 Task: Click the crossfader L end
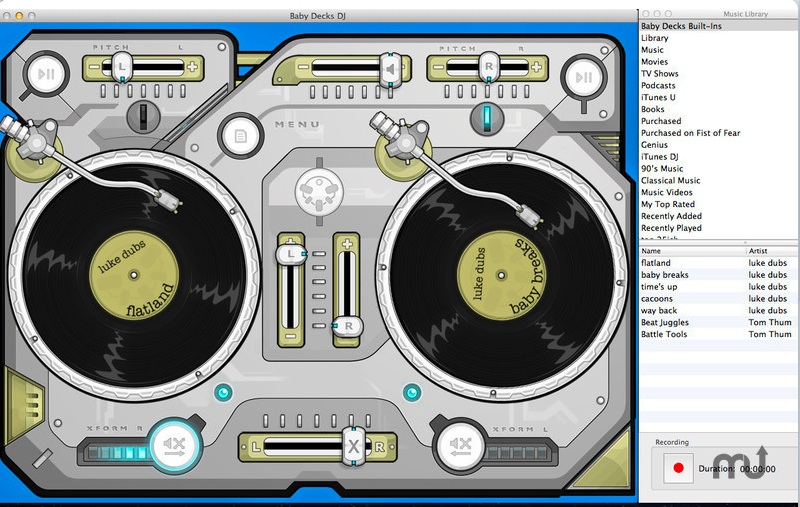(x=256, y=447)
